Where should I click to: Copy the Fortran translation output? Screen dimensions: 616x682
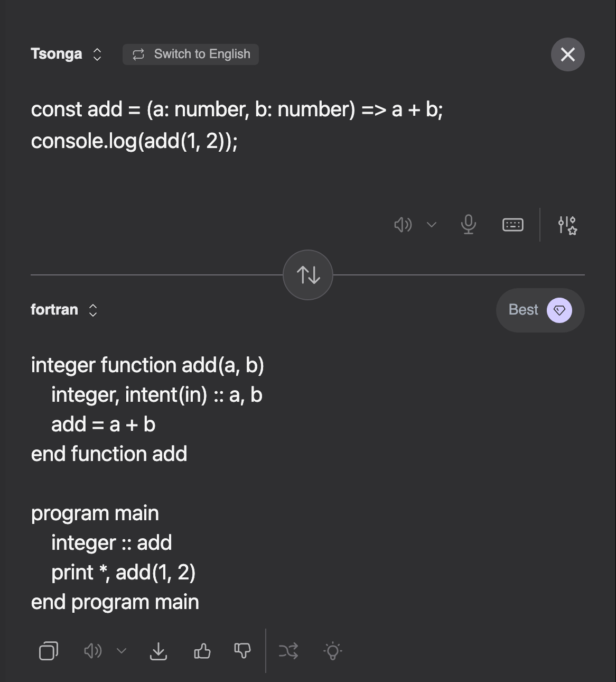pyautogui.click(x=49, y=651)
